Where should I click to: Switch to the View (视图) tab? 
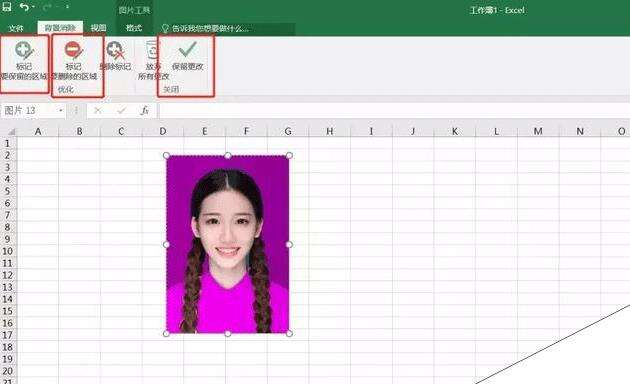click(98, 28)
